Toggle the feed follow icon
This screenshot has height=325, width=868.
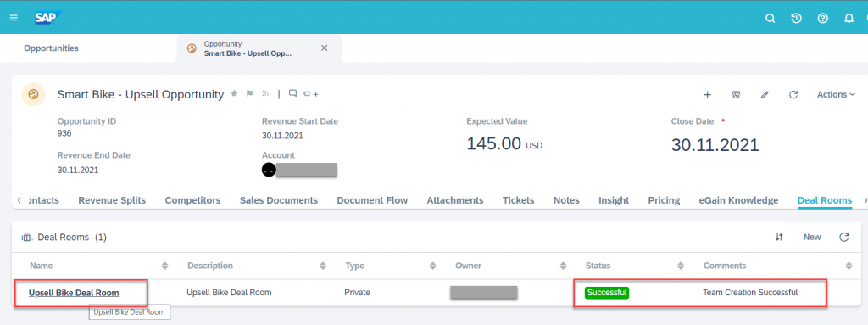pyautogui.click(x=265, y=93)
